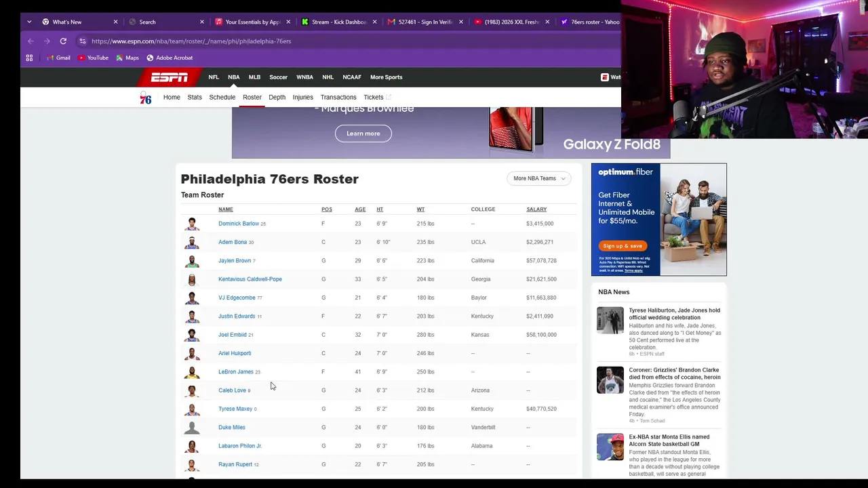This screenshot has height=488, width=868.
Task: Click the Sign up & save button
Action: [623, 246]
